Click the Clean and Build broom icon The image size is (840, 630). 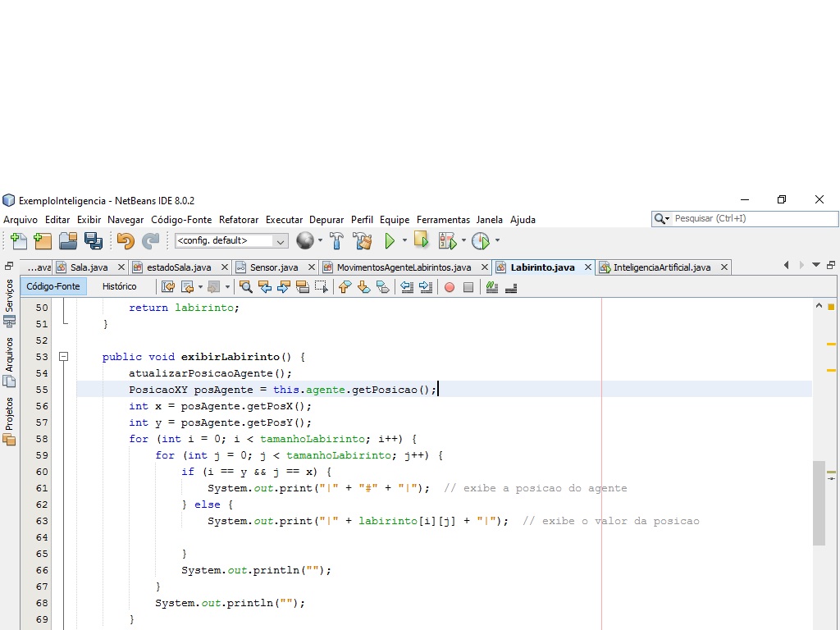click(363, 241)
